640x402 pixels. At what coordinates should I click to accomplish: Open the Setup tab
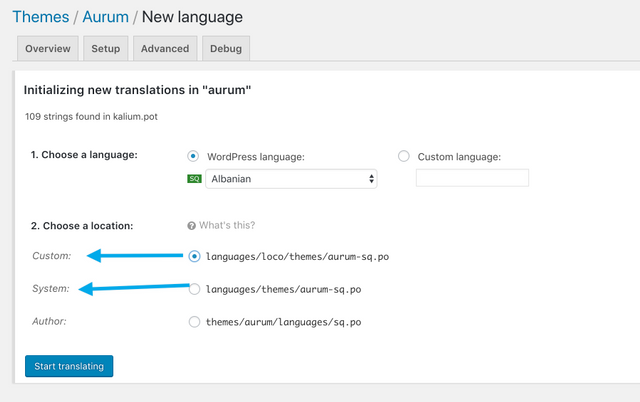tap(105, 48)
